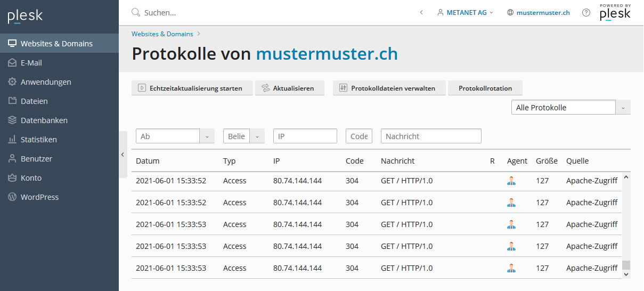Open the help question mark icon

[586, 12]
